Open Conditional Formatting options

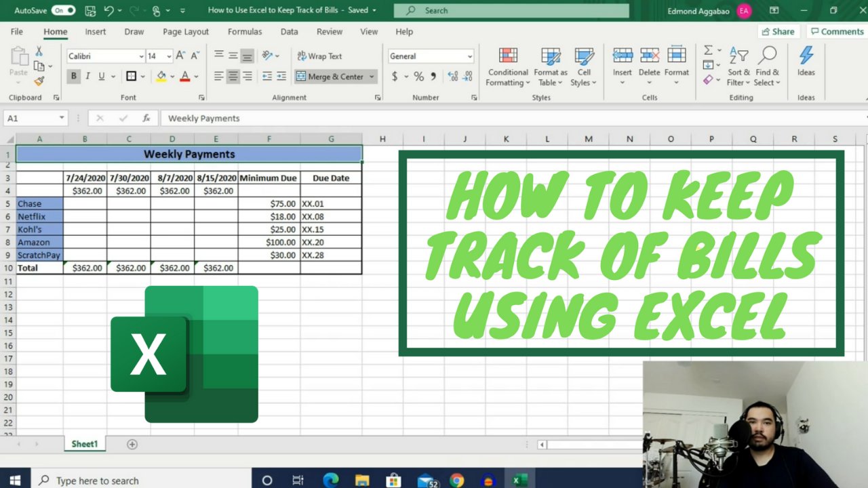(x=507, y=66)
